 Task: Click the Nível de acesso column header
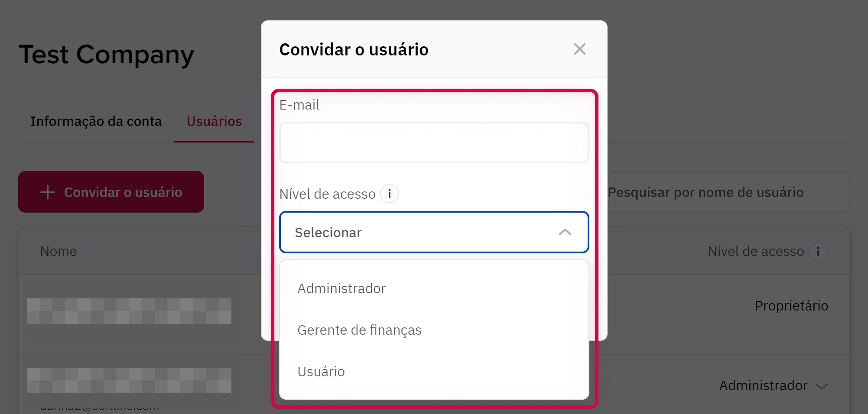click(755, 252)
